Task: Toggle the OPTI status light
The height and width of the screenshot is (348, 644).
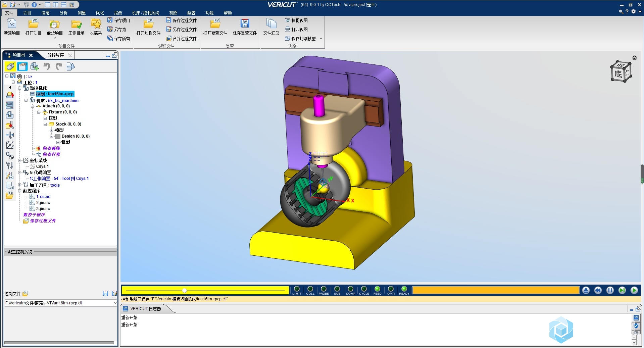Action: [391, 290]
